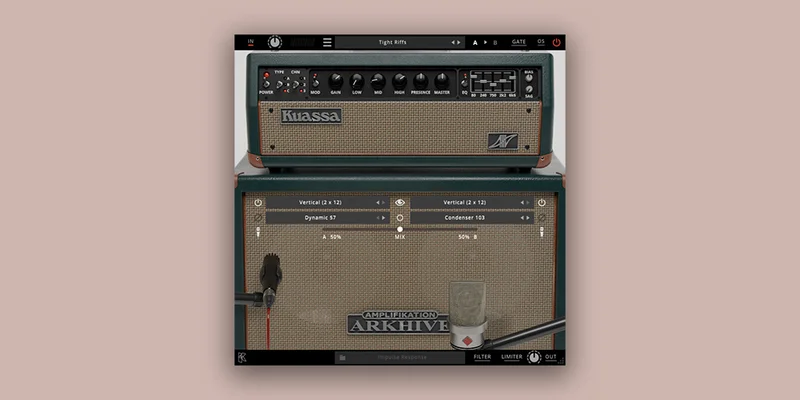Click the mic A position icon
800x400 pixels.
[x=258, y=232]
